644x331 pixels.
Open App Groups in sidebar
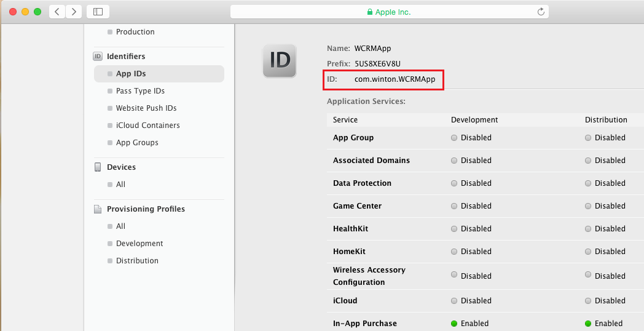point(137,143)
